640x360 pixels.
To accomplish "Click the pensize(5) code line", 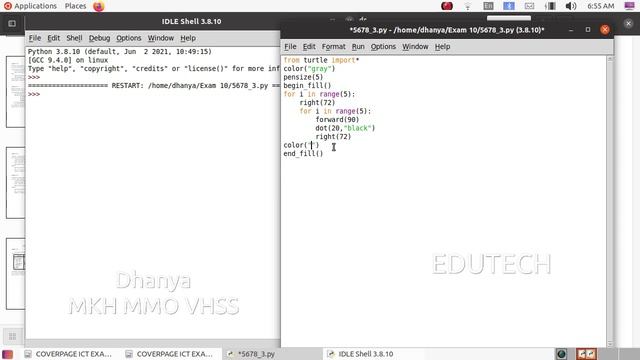I will click(303, 77).
